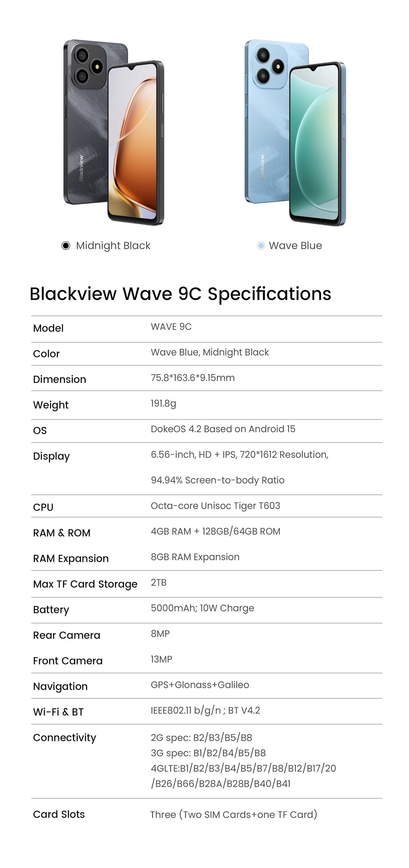Click the "Midnight Black" color label
Screen dimensions: 409x868
(113, 246)
